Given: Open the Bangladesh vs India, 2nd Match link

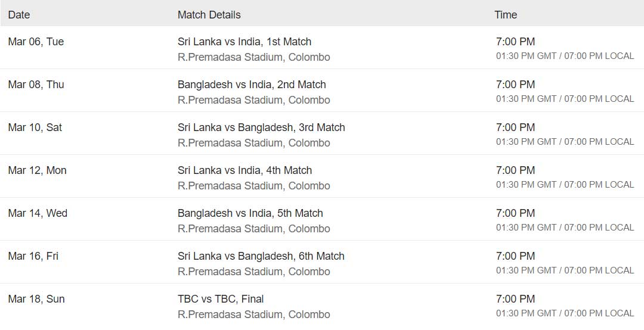Looking at the screenshot, I should coord(252,85).
